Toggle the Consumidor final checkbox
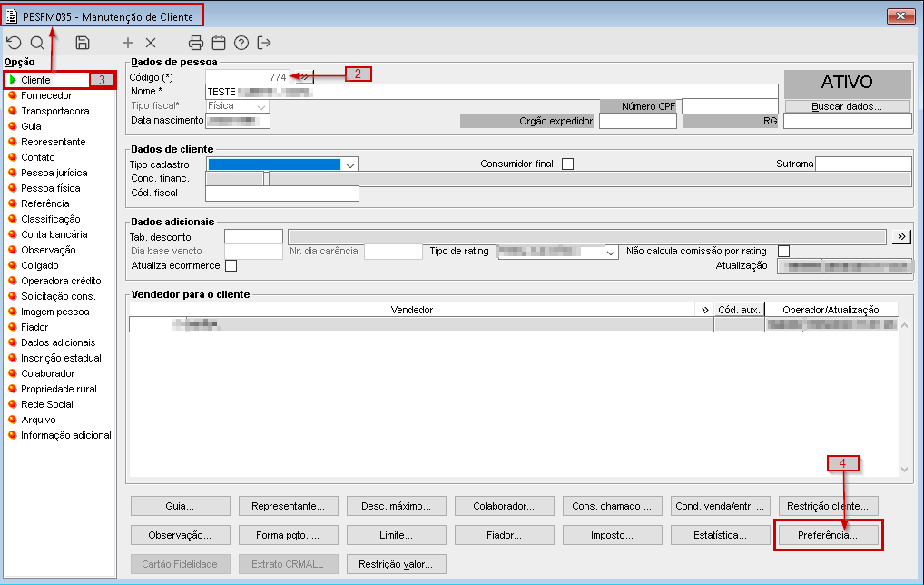Viewport: 924px width, 585px height. pos(567,164)
